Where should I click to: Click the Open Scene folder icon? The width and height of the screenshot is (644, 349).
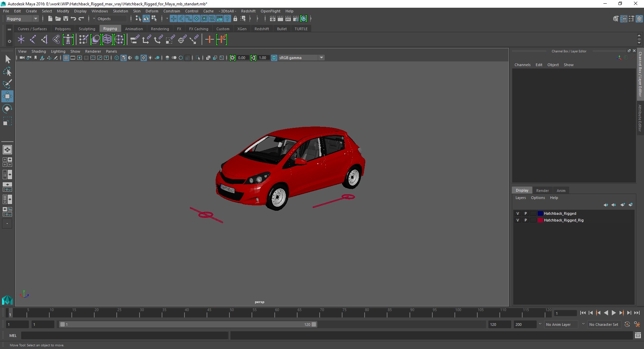[x=58, y=19]
